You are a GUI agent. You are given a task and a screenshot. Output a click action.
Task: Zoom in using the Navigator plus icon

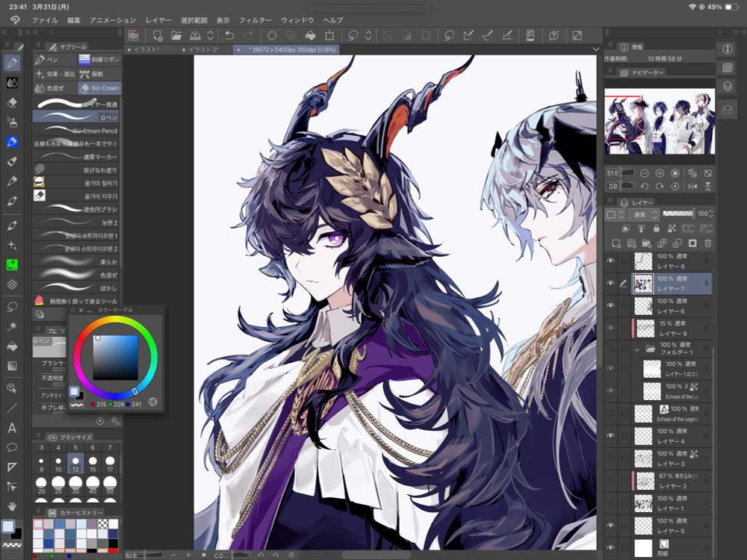pos(660,173)
